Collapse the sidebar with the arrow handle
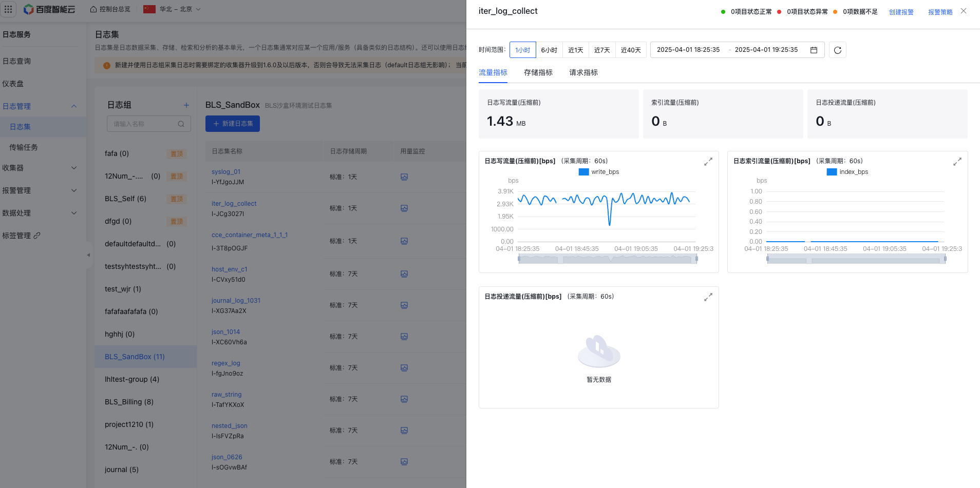The height and width of the screenshot is (488, 980). 88,255
